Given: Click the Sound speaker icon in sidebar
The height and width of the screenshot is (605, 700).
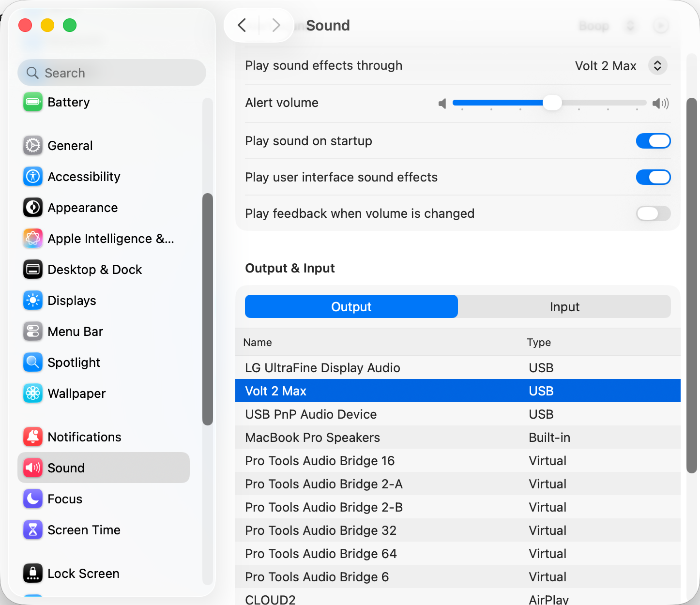Looking at the screenshot, I should pos(33,468).
